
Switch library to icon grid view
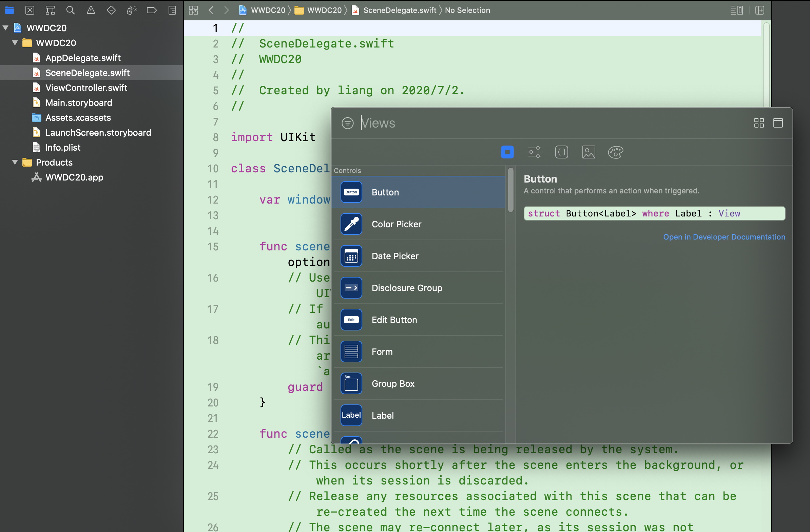click(759, 123)
